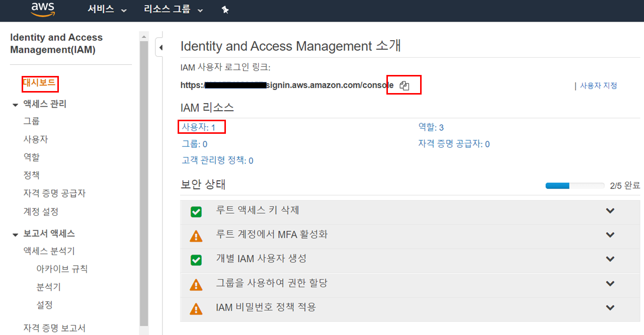This screenshot has width=644, height=335.
Task: Expand the 루트 액세스 키 삭제 row chevron
Action: point(610,211)
